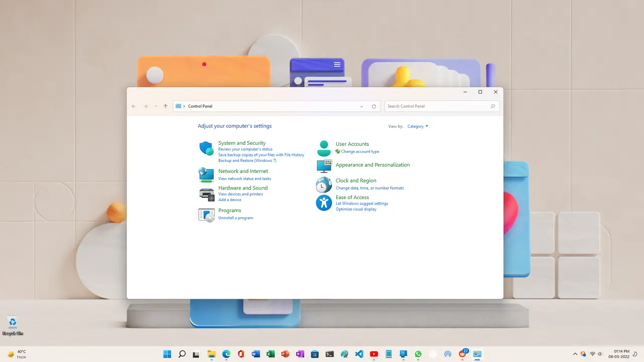Click the System and Security shield icon

click(x=206, y=148)
